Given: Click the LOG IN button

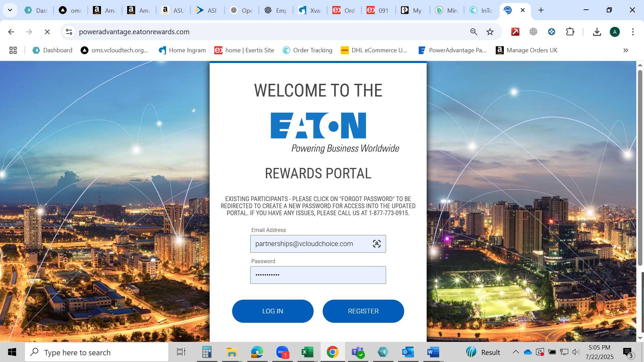Looking at the screenshot, I should click(273, 311).
